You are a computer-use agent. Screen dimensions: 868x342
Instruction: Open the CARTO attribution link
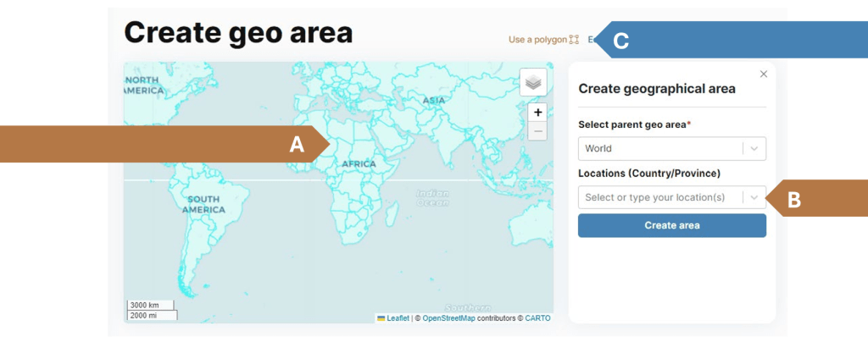point(537,318)
